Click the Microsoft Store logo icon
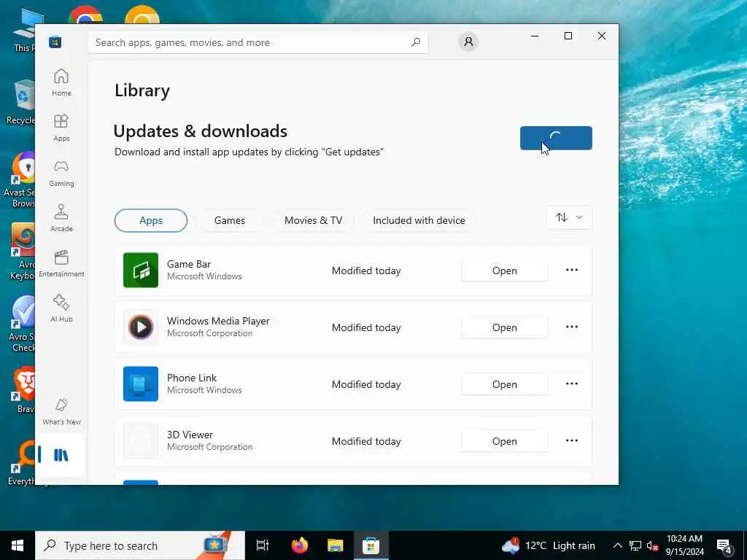The height and width of the screenshot is (560, 747). coord(55,42)
